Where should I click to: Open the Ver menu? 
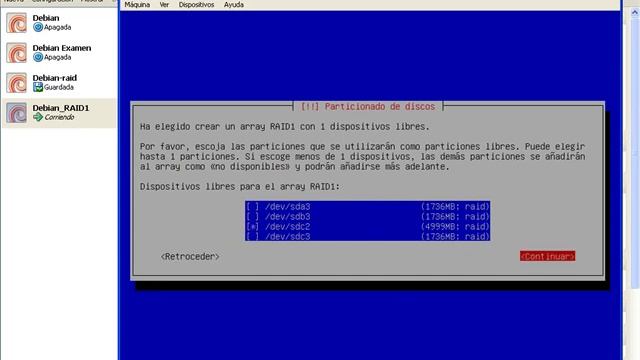(x=164, y=5)
